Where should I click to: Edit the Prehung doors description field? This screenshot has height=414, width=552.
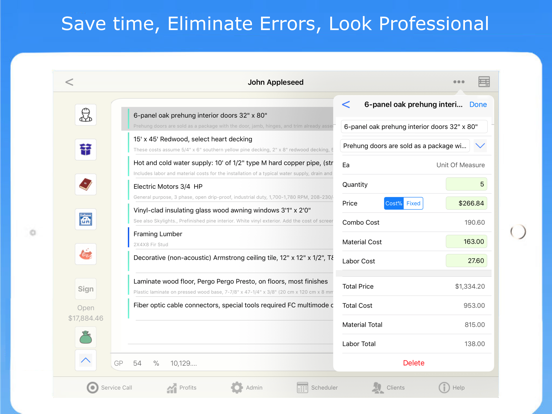tap(405, 146)
